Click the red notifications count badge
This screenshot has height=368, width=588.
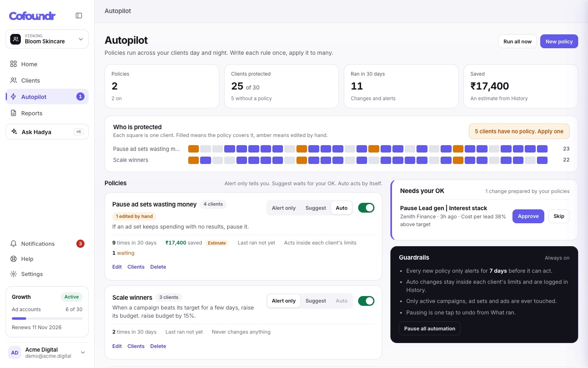(x=80, y=244)
